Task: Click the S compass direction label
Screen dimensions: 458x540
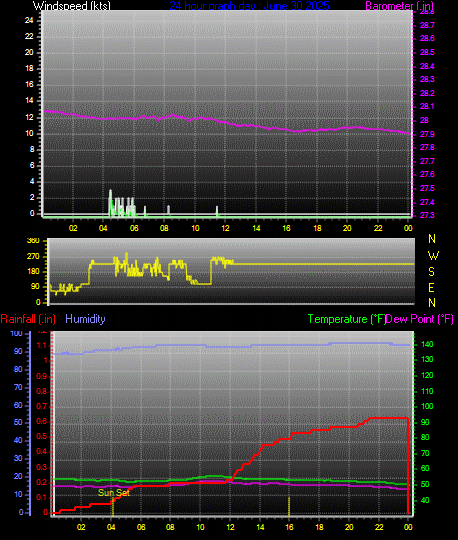Action: point(431,272)
